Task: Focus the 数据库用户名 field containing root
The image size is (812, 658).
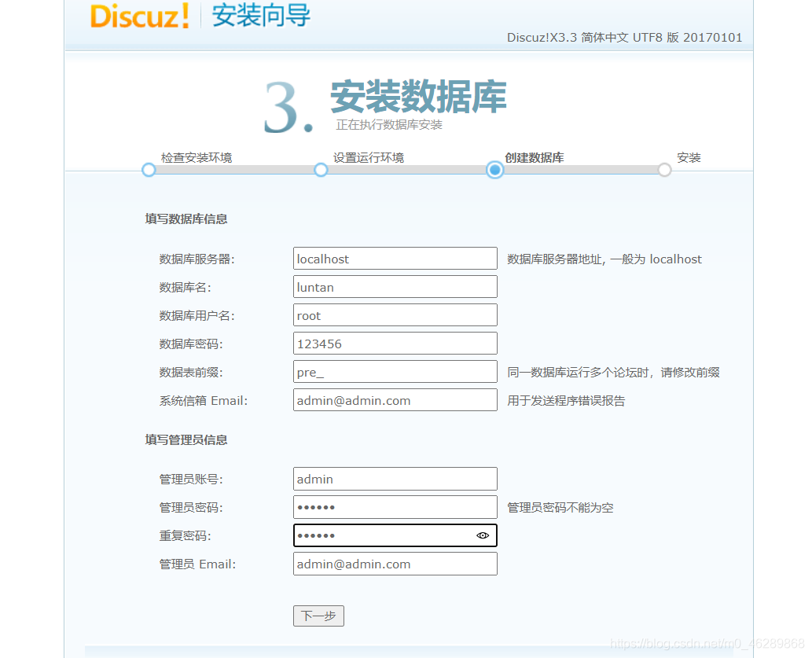Action: pyautogui.click(x=395, y=315)
